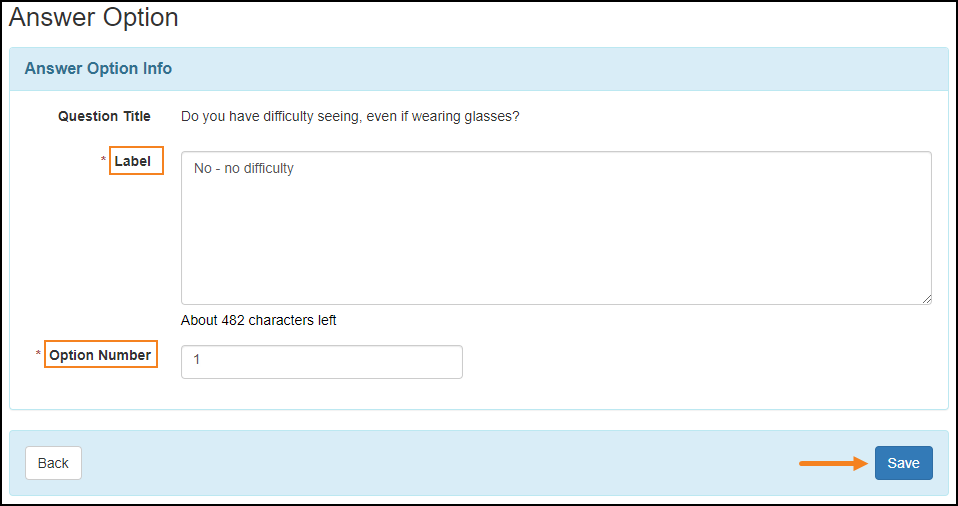The height and width of the screenshot is (506, 958).
Task: Click the question text about difficulty seeing
Action: 350,116
